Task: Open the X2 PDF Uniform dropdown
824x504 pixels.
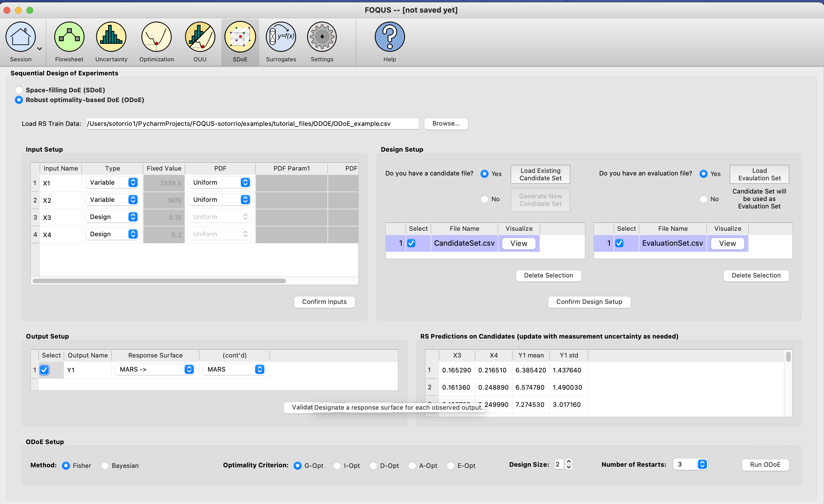Action: pyautogui.click(x=220, y=200)
